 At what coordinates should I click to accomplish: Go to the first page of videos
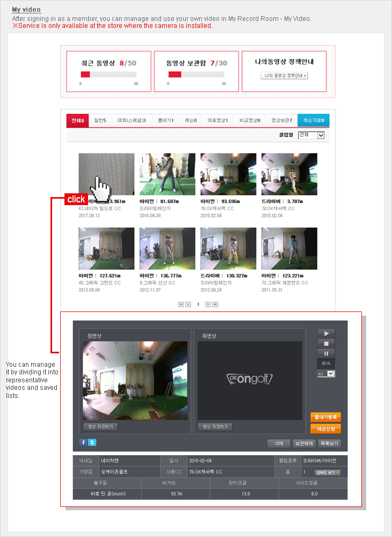[x=181, y=304]
